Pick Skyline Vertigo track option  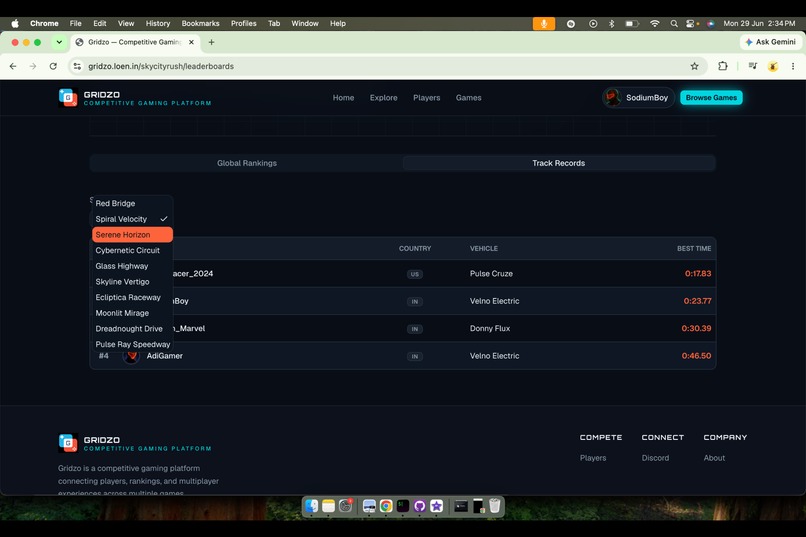(x=132, y=282)
